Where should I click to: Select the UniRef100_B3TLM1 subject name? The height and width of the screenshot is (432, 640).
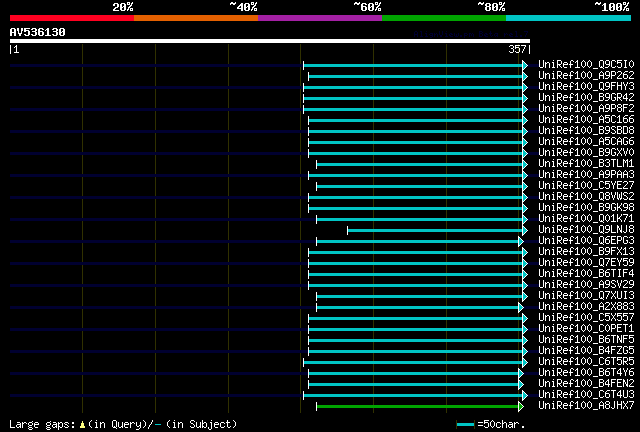[x=586, y=163]
